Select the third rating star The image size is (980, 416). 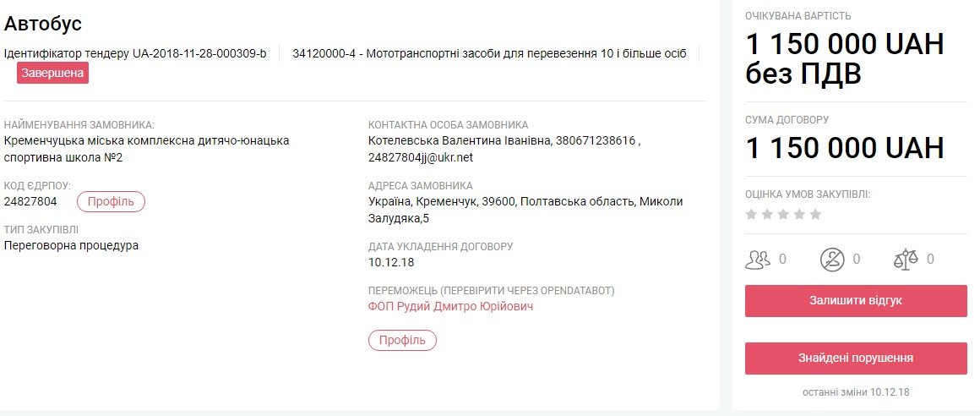point(783,215)
